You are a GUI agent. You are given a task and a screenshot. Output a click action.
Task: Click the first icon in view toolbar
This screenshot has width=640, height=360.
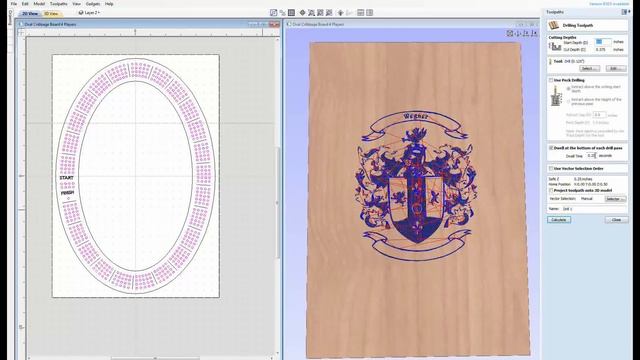pos(273,13)
